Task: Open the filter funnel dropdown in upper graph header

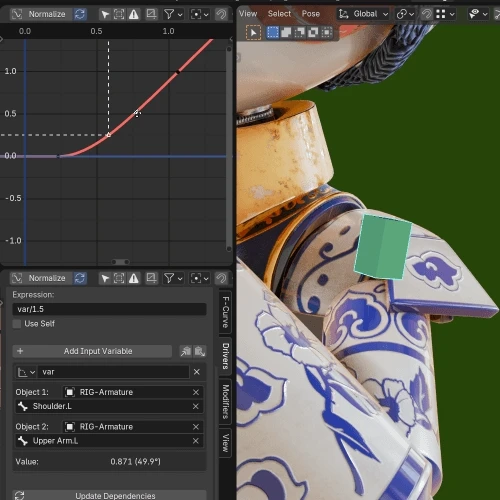Action: (173, 14)
